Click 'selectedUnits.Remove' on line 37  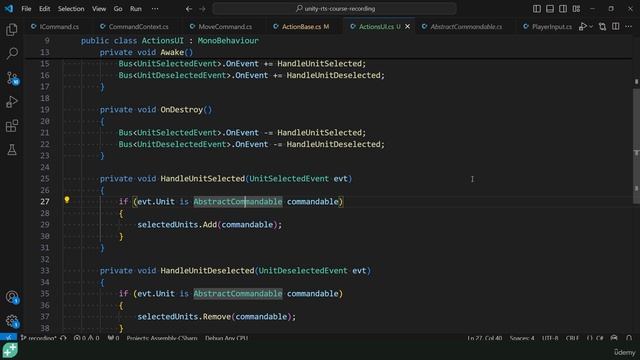[x=184, y=316]
